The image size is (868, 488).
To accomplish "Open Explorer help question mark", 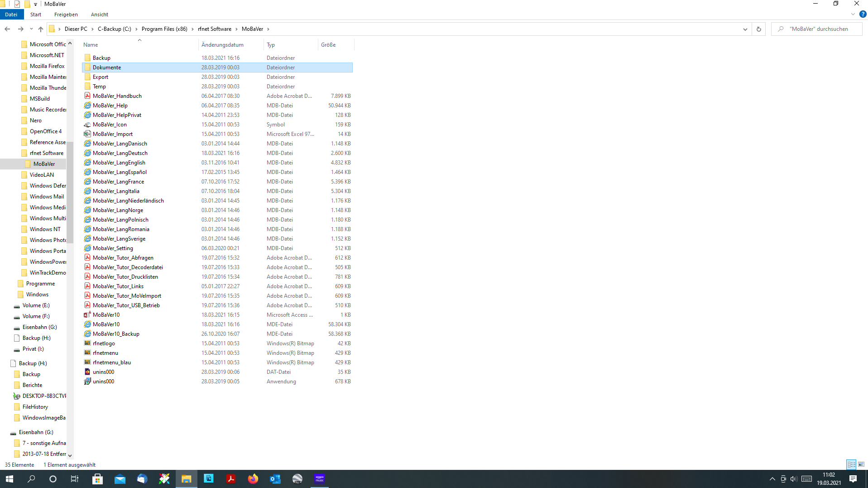I will pos(863,14).
